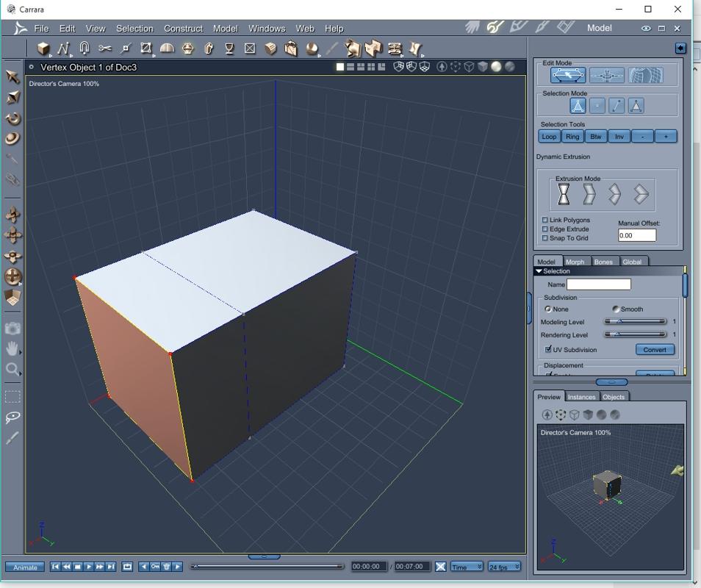Select the magnifying glass Zoom tool
This screenshot has height=588, width=701.
tap(12, 370)
